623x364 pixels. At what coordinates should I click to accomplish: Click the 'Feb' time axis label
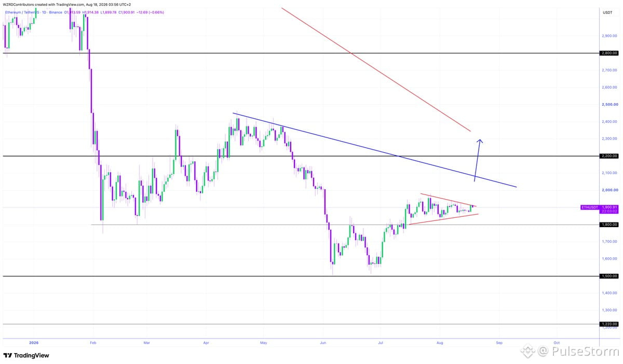93,343
